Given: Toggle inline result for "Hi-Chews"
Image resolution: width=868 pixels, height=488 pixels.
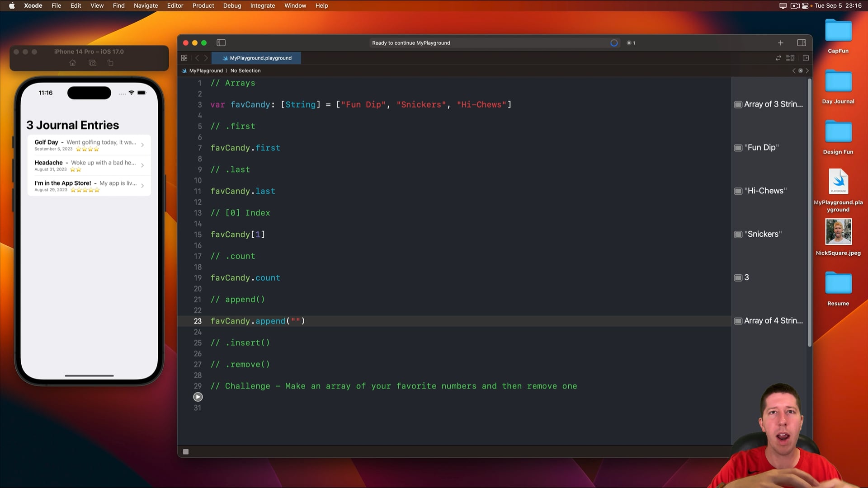Looking at the screenshot, I should (x=738, y=191).
